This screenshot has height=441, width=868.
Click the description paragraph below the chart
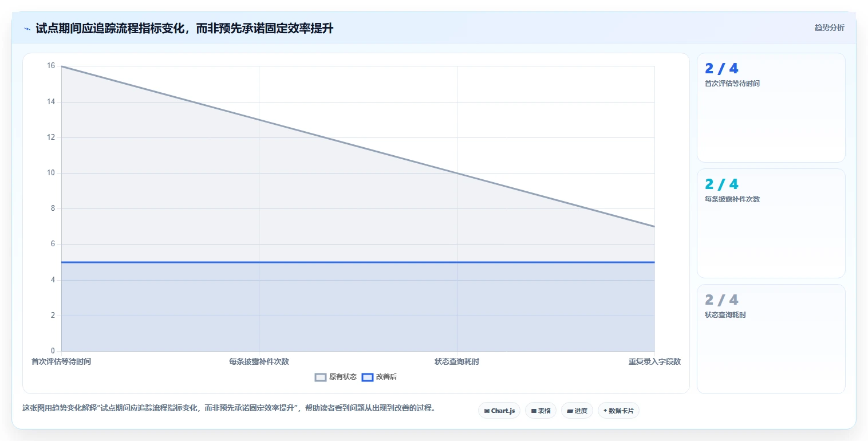pos(229,408)
